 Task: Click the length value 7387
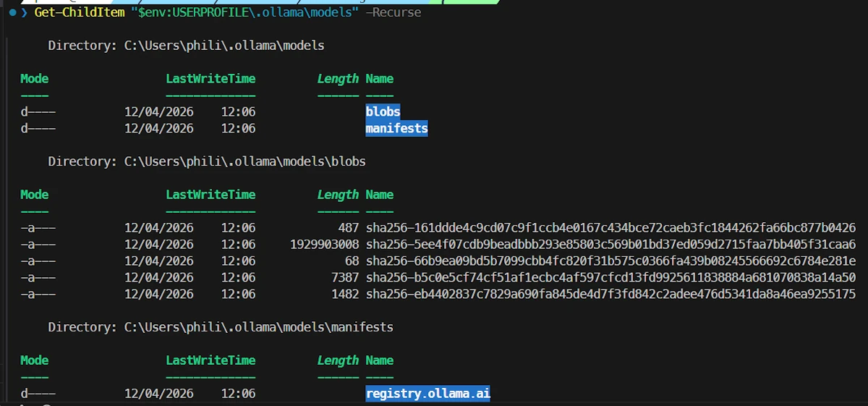point(345,278)
